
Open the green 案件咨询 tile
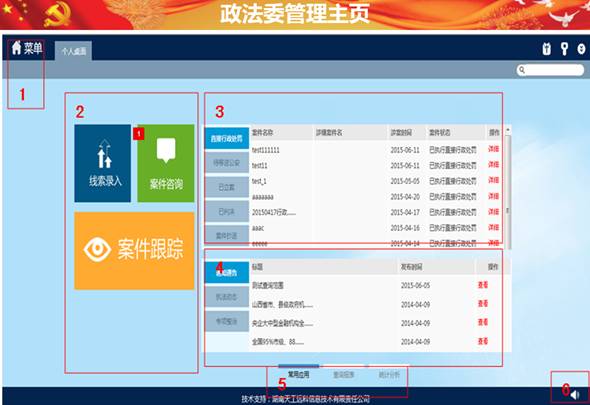tap(166, 163)
